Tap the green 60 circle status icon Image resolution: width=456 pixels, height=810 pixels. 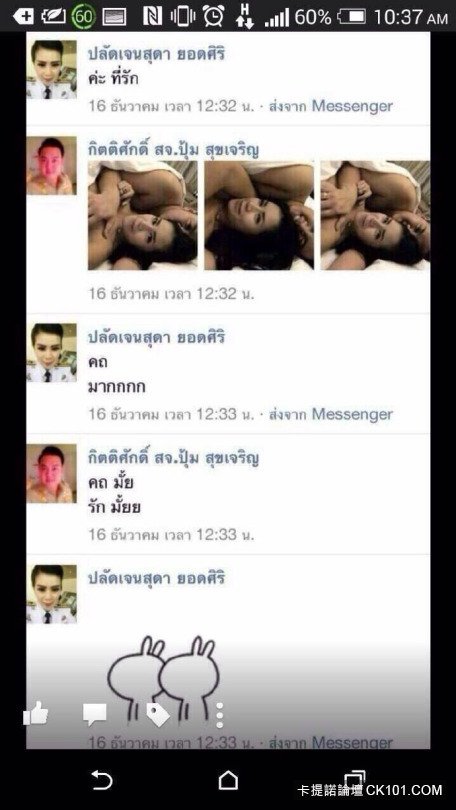point(84,17)
